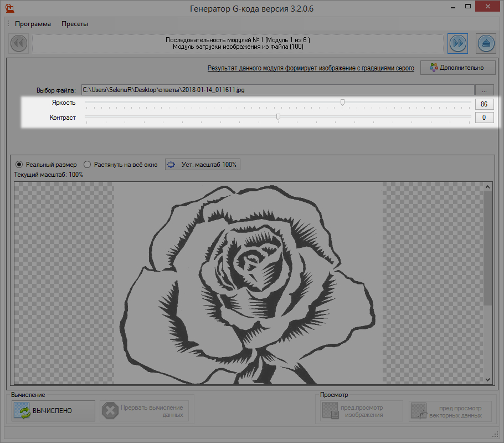Image resolution: width=504 pixels, height=443 pixels.
Task: Go to the next module (forward arrow)
Action: pyautogui.click(x=457, y=43)
